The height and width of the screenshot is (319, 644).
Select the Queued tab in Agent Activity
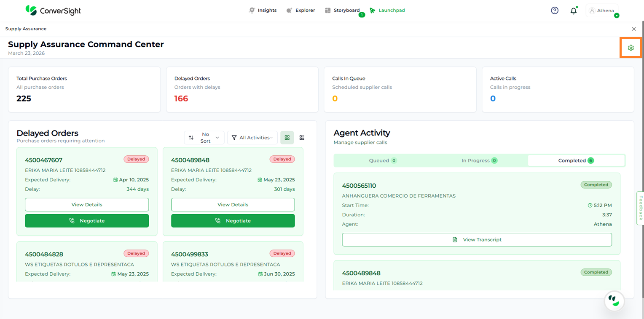(383, 160)
